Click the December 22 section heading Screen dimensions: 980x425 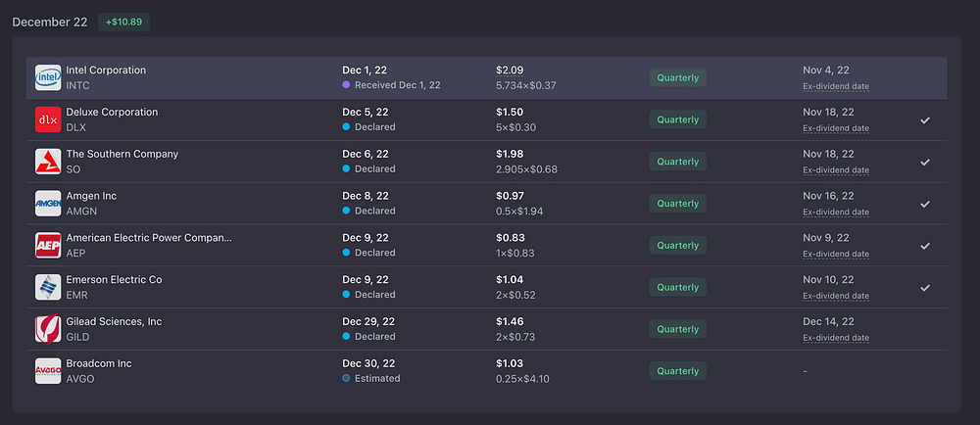[x=50, y=22]
